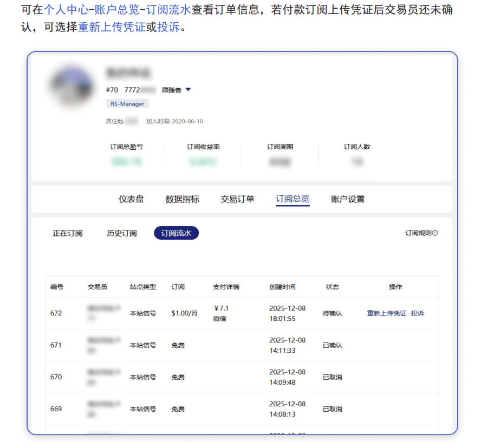Open the 仪表盘 tab

(131, 199)
